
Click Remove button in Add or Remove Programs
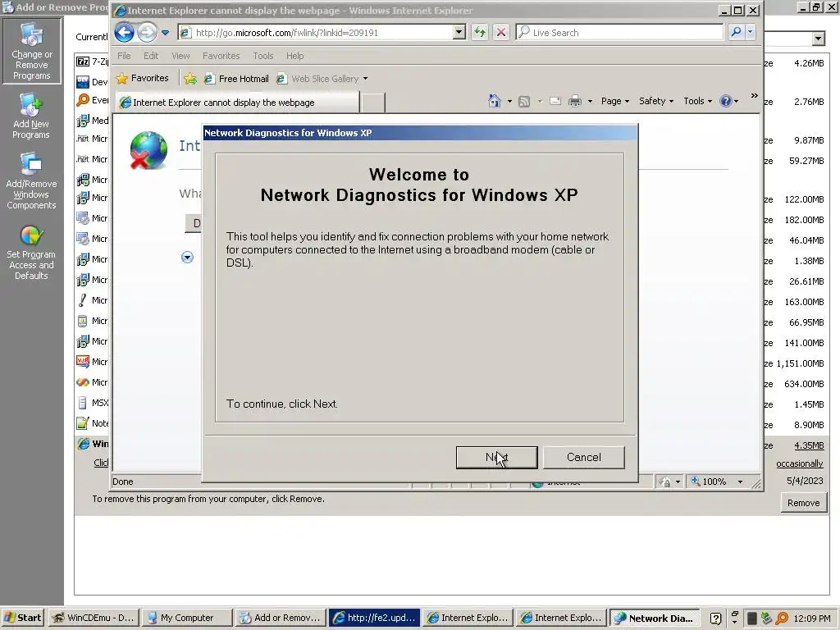click(803, 503)
